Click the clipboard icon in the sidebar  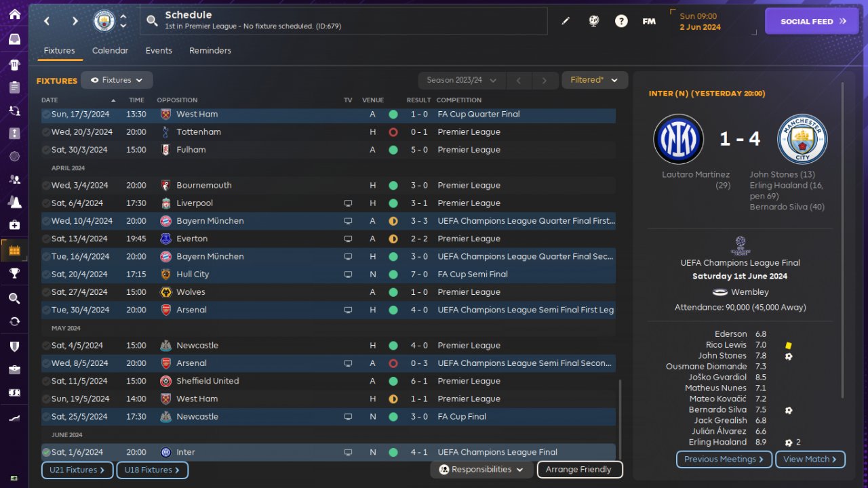point(14,87)
